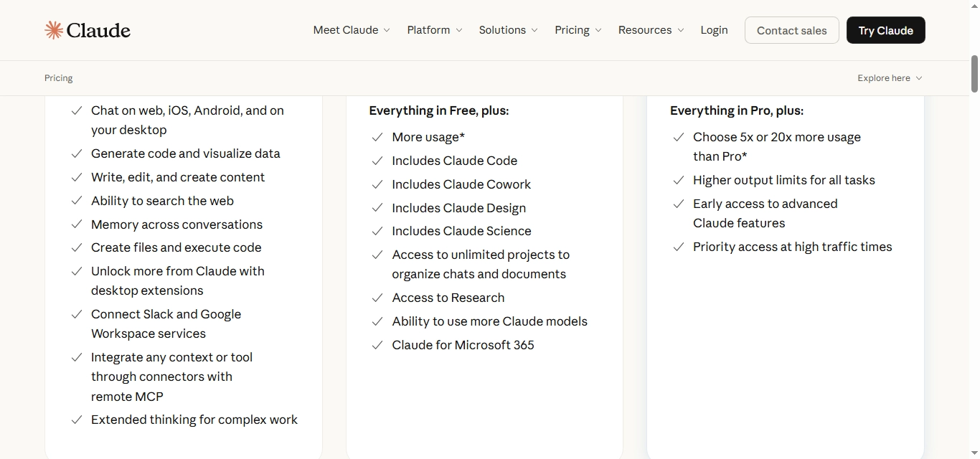Click the Contact sales button
Viewport: 980px width, 459px height.
tap(792, 30)
